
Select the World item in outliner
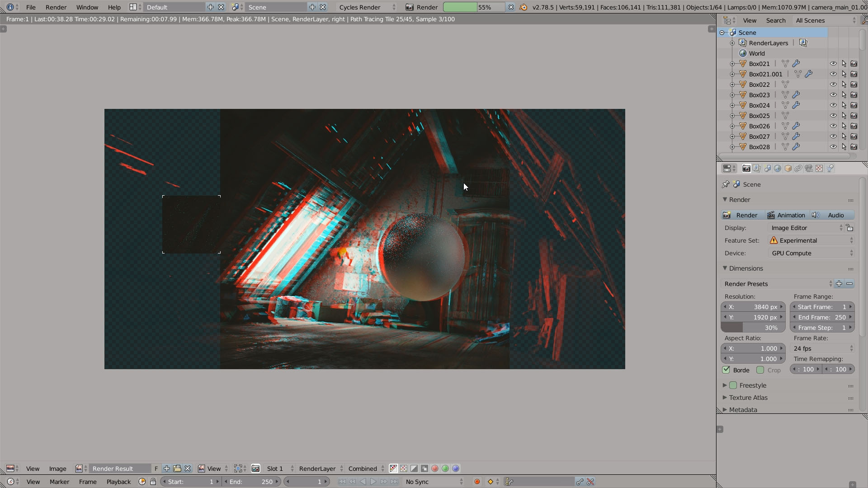coord(756,53)
